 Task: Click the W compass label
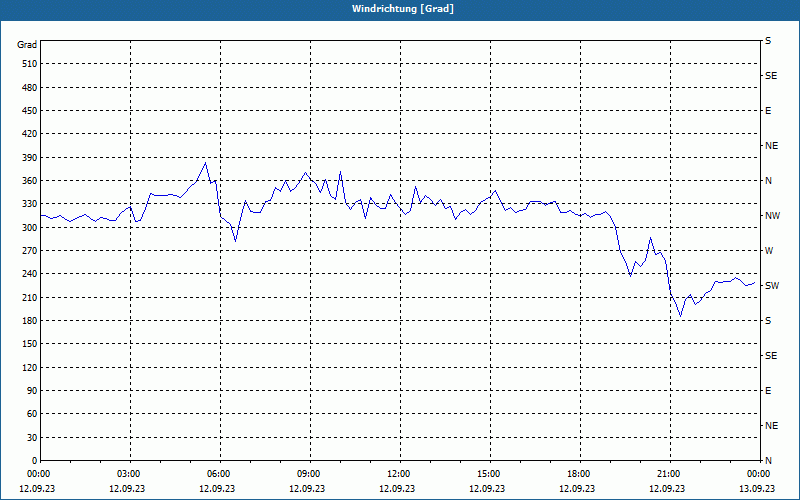click(769, 251)
